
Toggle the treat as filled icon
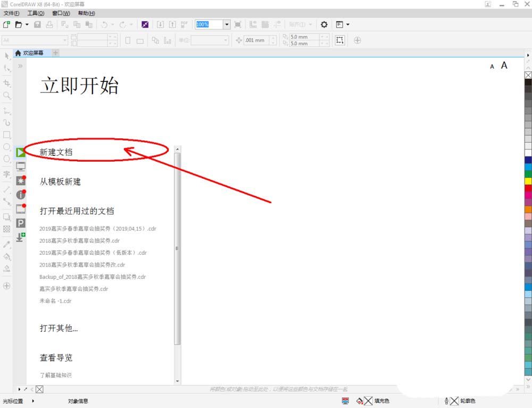[339, 40]
